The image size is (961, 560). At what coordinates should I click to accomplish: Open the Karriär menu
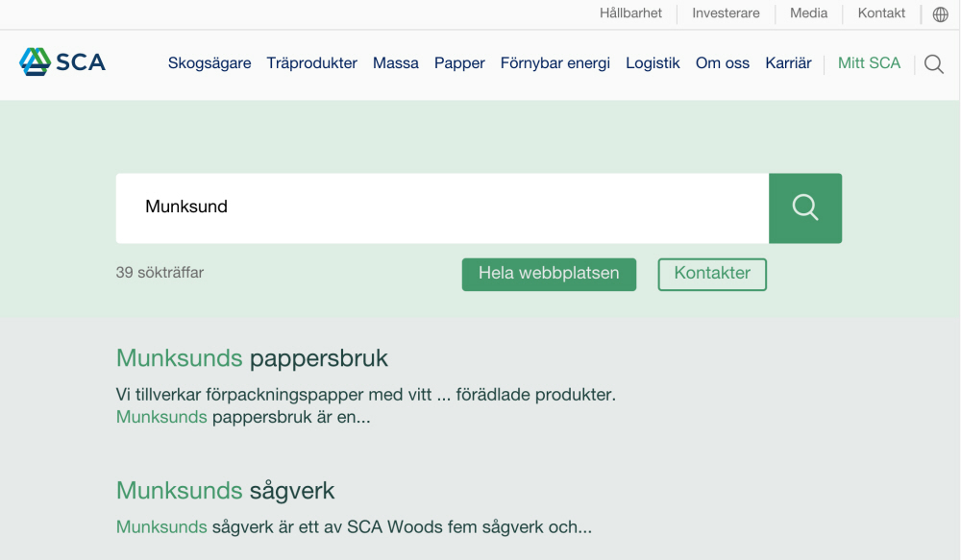[x=788, y=63]
